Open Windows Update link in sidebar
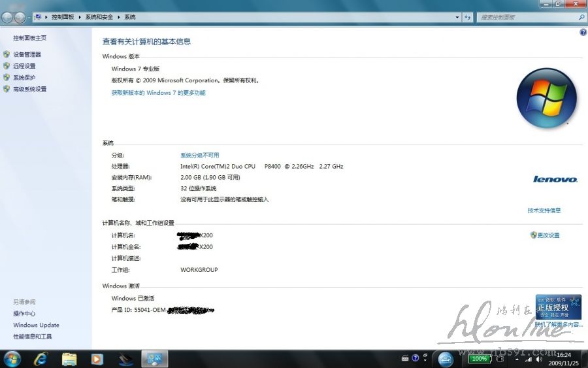 (x=37, y=325)
